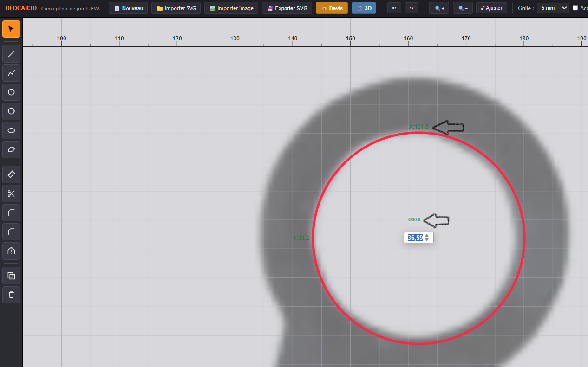Image resolution: width=588 pixels, height=367 pixels.
Task: Open the Devis quote button
Action: click(x=332, y=8)
